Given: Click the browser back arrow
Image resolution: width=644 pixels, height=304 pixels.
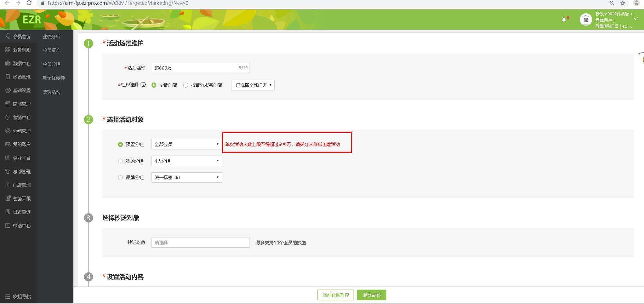Looking at the screenshot, I should coord(7,3).
